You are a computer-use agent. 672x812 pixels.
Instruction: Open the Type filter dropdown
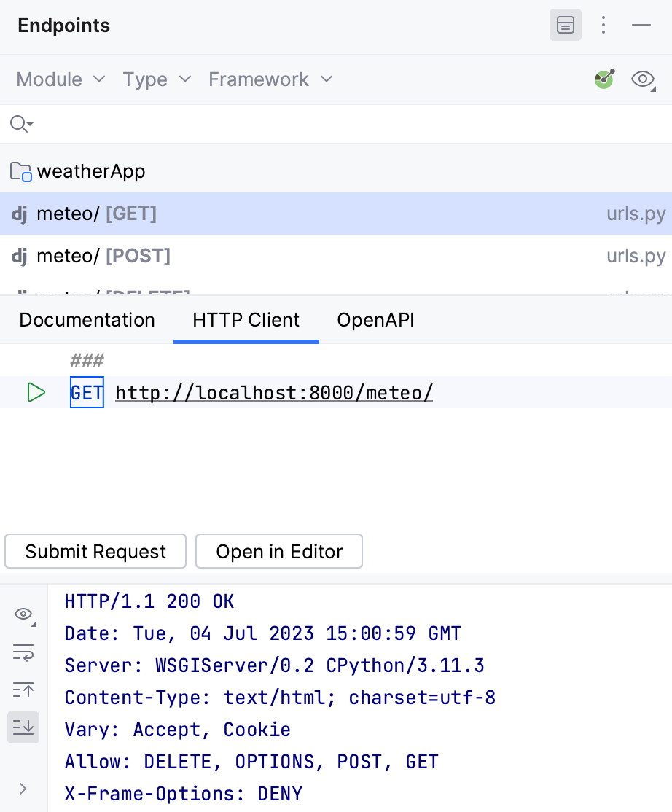[x=157, y=79]
